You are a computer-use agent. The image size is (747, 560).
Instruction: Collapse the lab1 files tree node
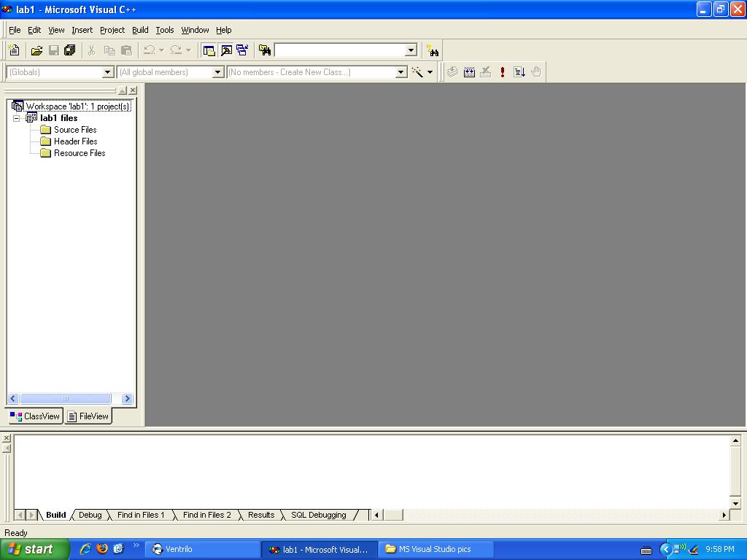pos(17,118)
